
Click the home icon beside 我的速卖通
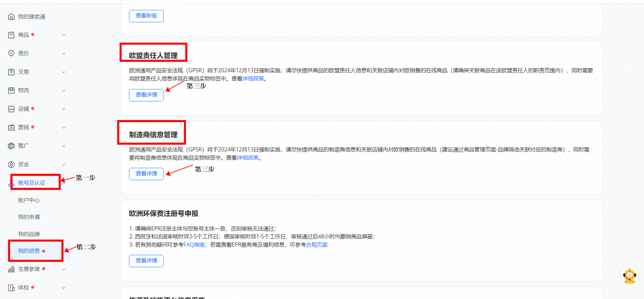tap(11, 16)
